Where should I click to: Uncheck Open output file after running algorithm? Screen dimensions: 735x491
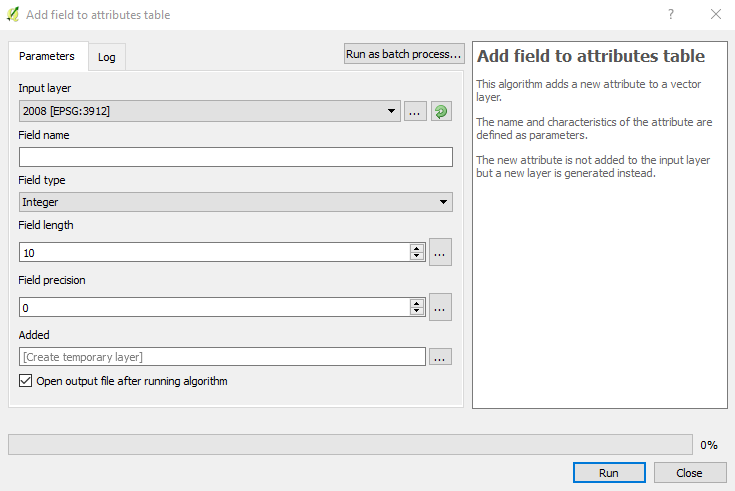tap(26, 380)
